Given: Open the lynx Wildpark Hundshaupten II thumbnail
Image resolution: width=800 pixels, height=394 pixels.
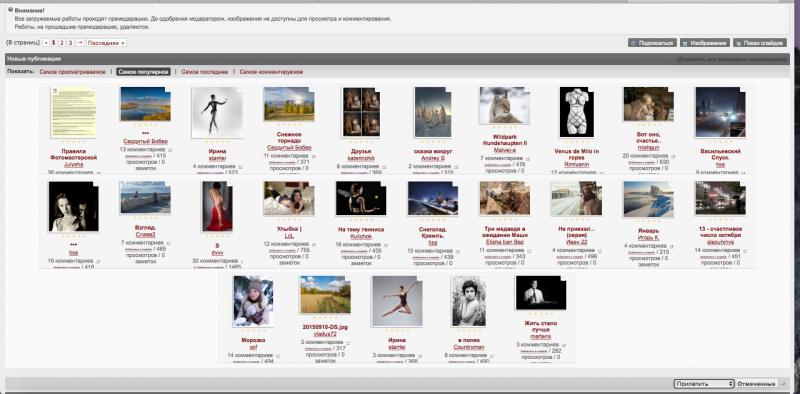Looking at the screenshot, I should [504, 105].
